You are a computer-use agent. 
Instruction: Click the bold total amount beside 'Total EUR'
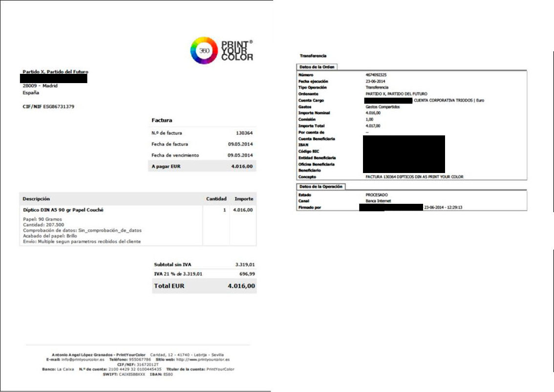241,286
